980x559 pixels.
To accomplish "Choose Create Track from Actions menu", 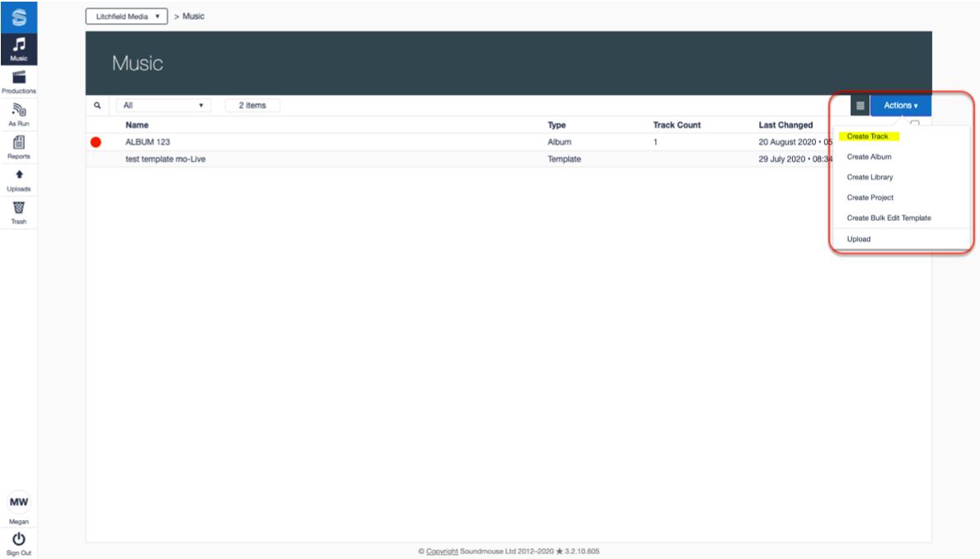I will (868, 136).
